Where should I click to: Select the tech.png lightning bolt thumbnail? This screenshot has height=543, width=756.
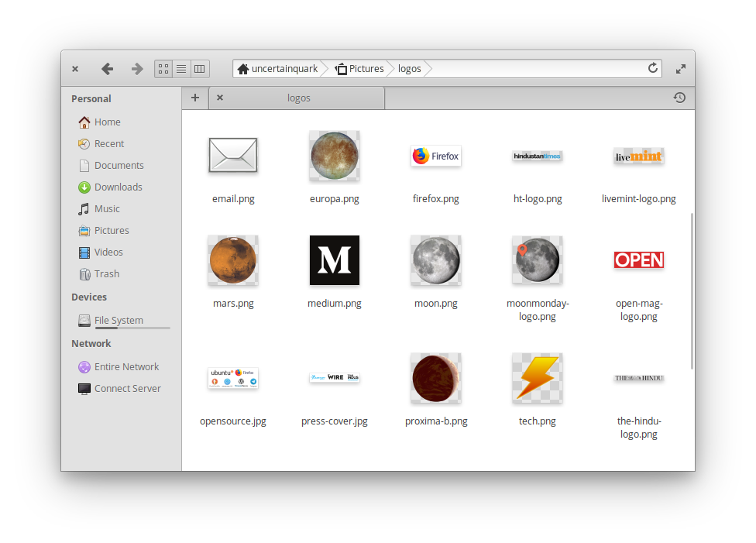coord(537,378)
